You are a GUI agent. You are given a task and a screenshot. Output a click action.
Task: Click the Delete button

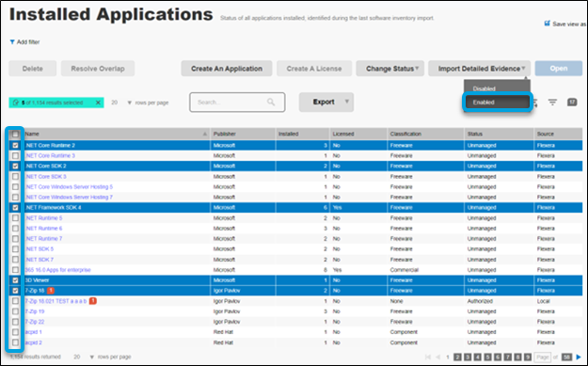33,69
